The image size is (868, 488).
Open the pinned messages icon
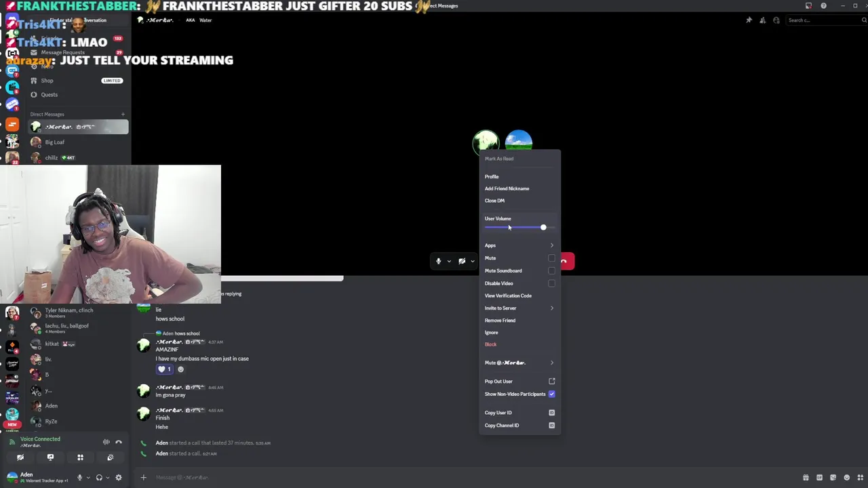pyautogui.click(x=749, y=20)
